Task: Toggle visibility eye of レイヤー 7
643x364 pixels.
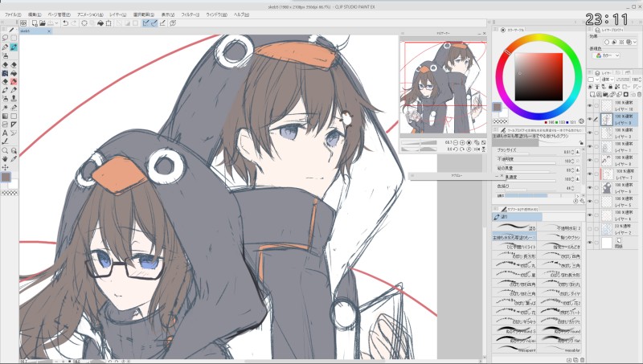Action: pos(590,174)
